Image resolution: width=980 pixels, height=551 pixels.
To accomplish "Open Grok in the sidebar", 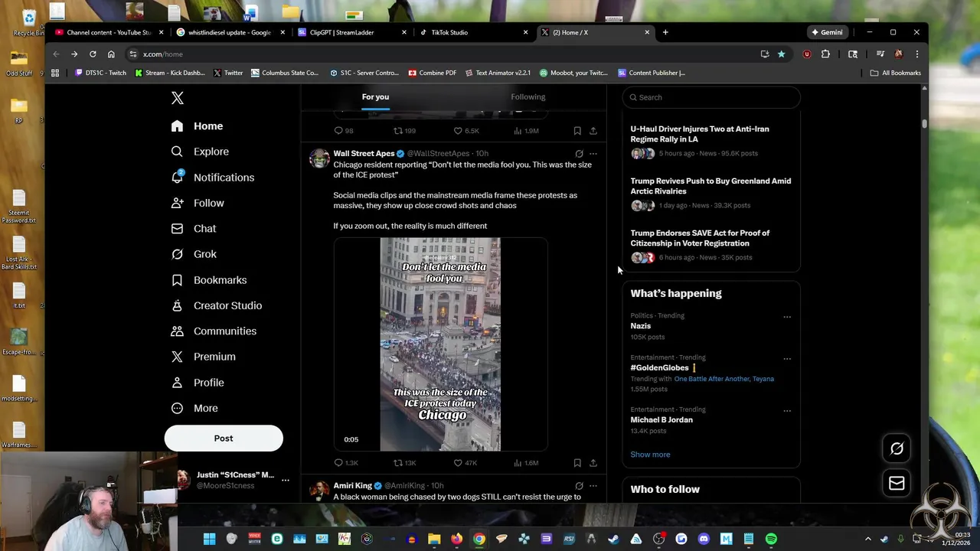I will 194,254.
